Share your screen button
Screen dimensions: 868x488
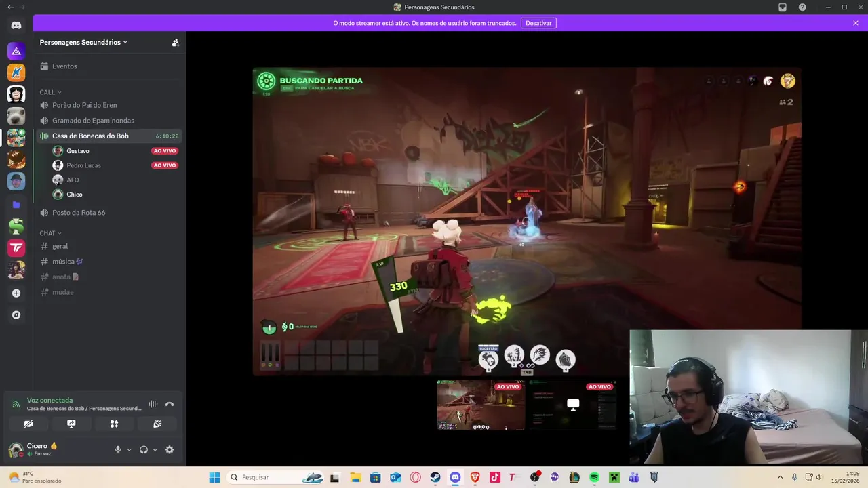click(71, 424)
